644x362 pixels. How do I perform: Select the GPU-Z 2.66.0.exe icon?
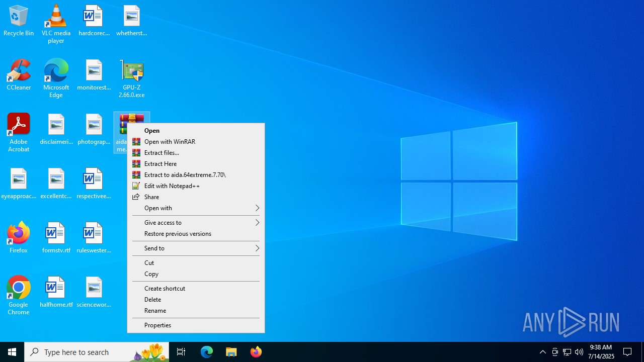tap(131, 78)
